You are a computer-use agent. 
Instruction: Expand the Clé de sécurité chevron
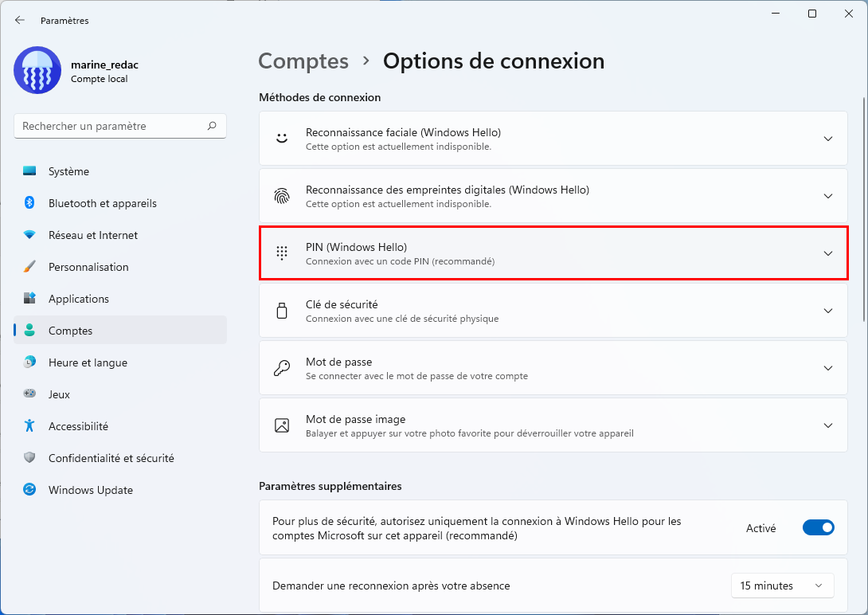click(x=827, y=311)
